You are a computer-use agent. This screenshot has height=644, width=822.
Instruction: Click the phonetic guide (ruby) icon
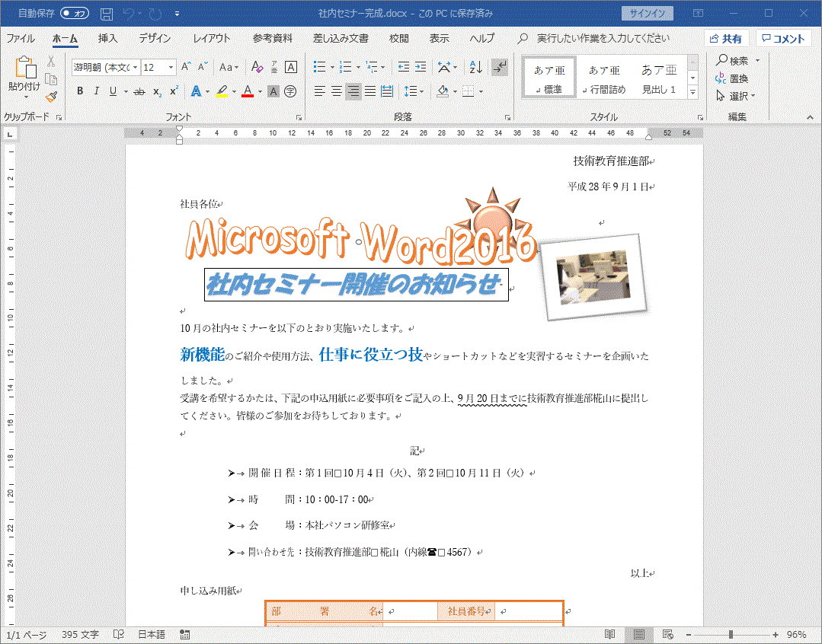click(x=274, y=67)
